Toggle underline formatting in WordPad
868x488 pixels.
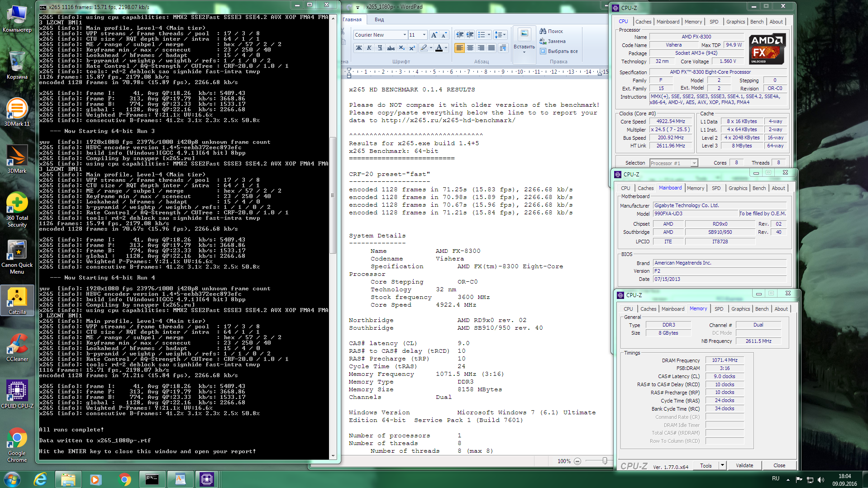coord(380,48)
